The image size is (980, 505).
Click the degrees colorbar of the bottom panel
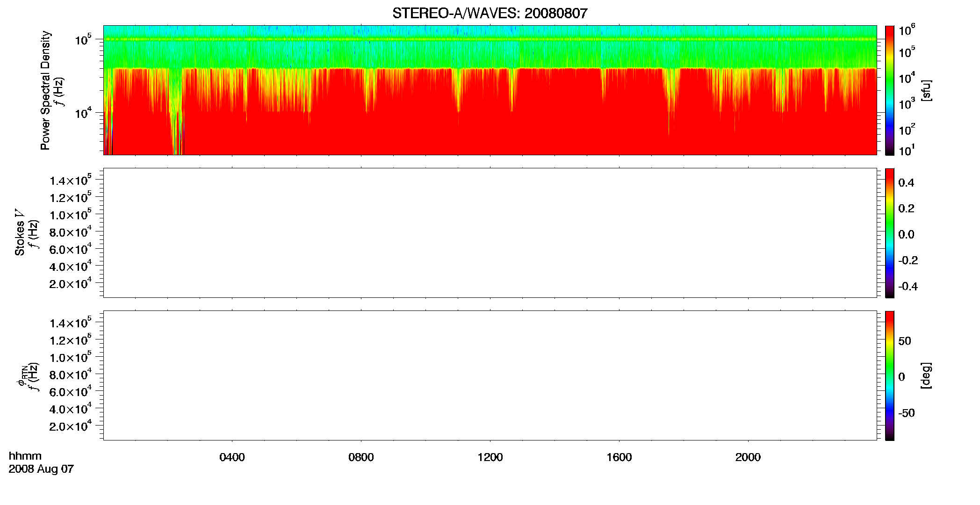[x=890, y=375]
